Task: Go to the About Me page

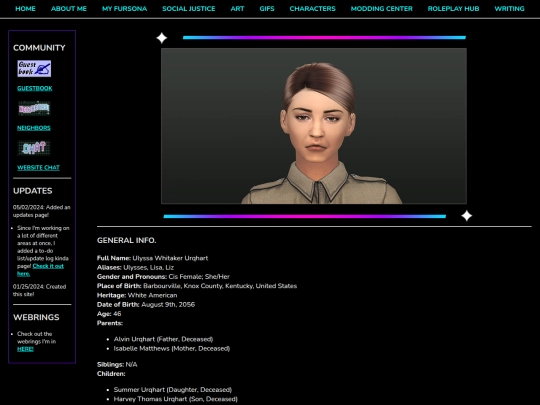Action: [69, 9]
